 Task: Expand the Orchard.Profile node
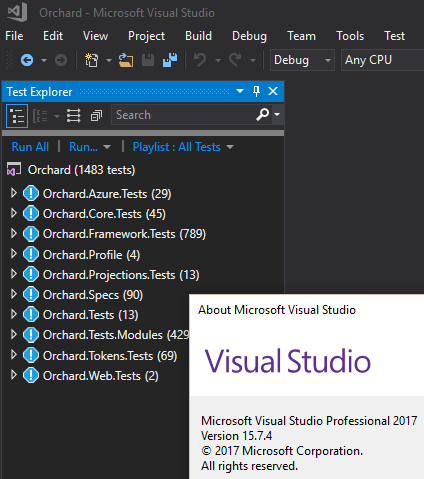[x=14, y=254]
